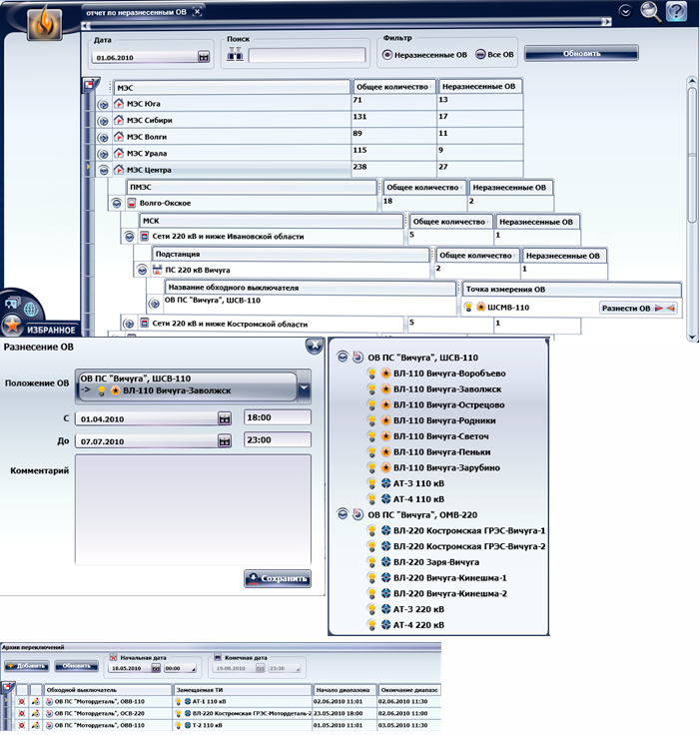Image resolution: width=700 pixels, height=736 pixels.
Task: Click the Сохранить button
Action: [x=278, y=578]
